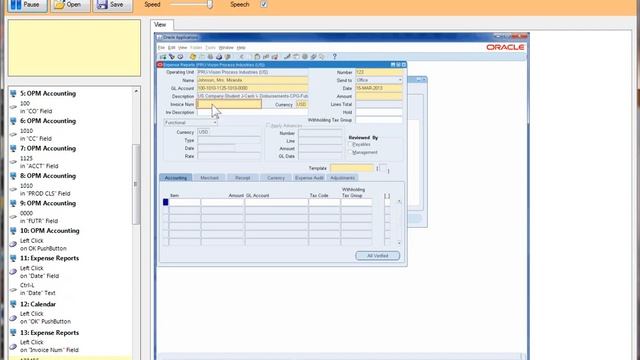Toggle the Speech checkbox
640x360 pixels.
coord(264,4)
